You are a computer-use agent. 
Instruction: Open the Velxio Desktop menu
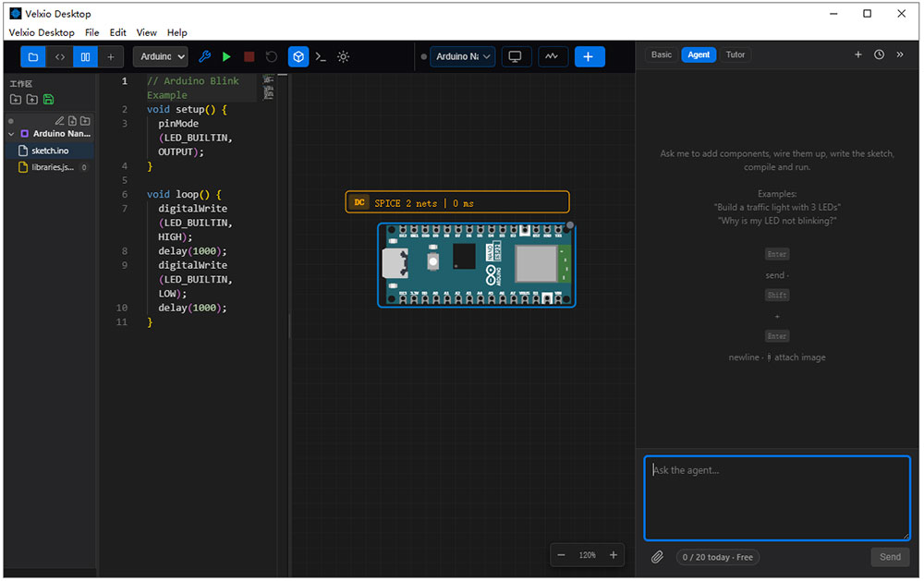tap(42, 32)
